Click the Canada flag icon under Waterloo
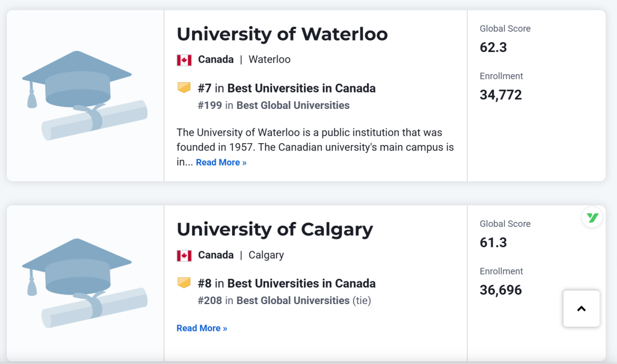617x364 pixels. [184, 60]
